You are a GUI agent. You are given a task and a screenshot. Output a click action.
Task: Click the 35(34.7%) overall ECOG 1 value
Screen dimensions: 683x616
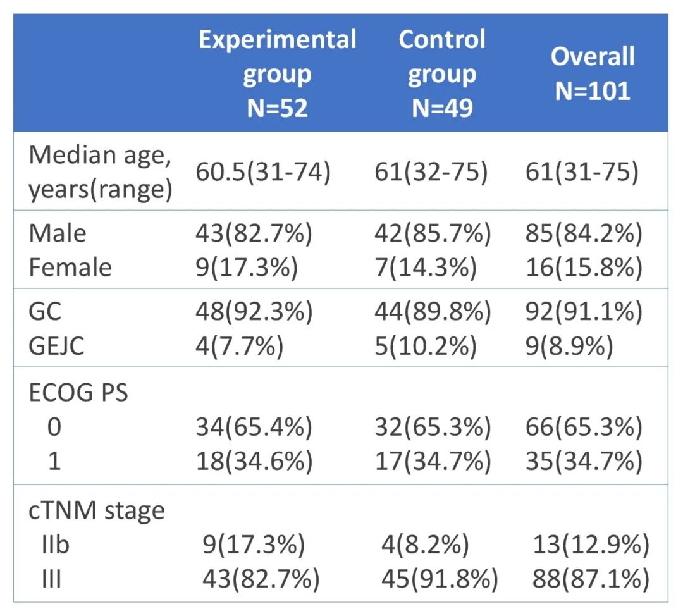pos(584,462)
